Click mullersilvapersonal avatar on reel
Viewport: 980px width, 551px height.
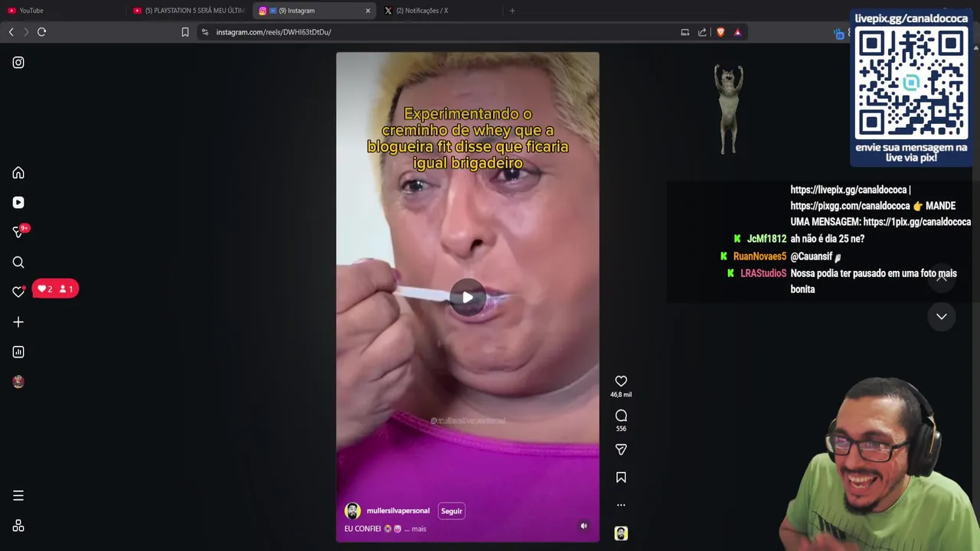pos(353,511)
